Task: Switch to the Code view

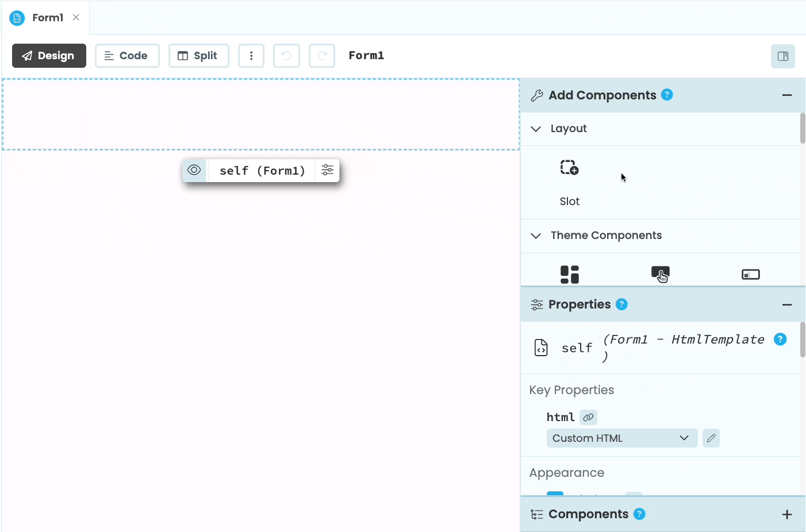Action: (x=127, y=55)
